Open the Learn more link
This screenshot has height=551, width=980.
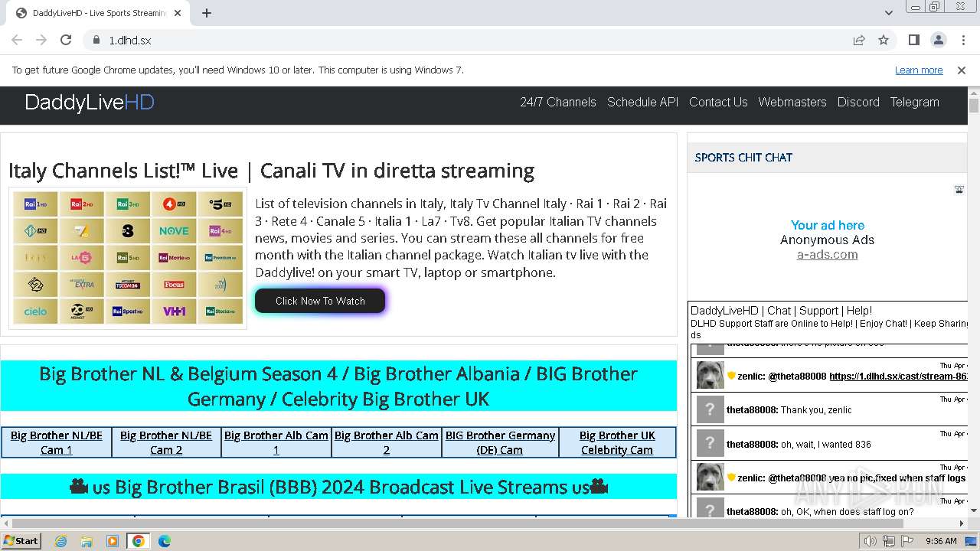[919, 70]
